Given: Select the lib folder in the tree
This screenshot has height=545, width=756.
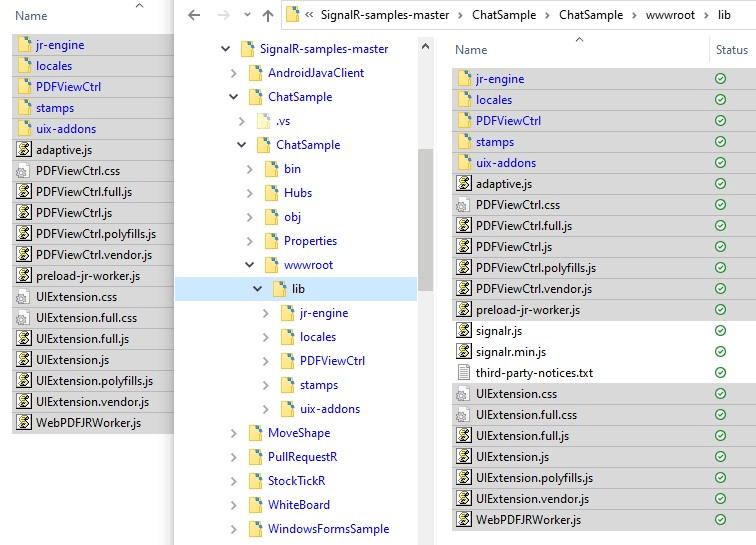Looking at the screenshot, I should tap(298, 289).
